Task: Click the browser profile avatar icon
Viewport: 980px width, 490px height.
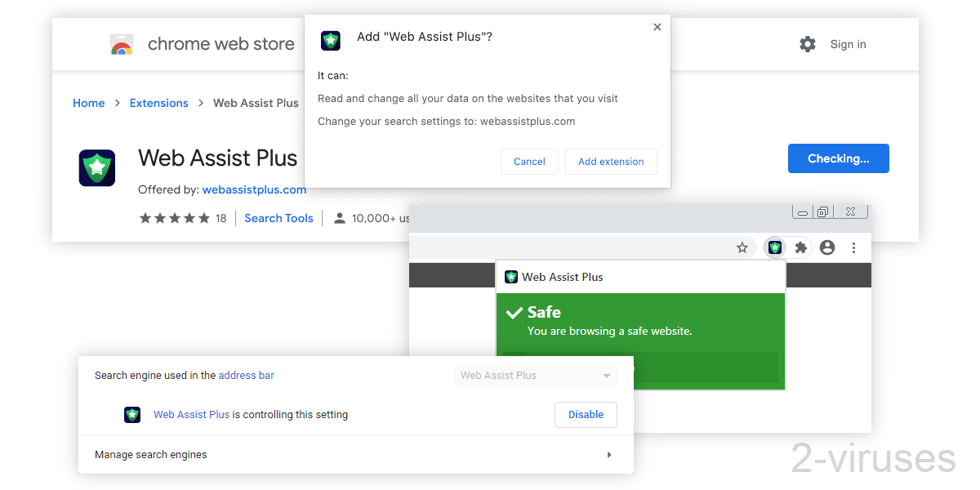Action: click(x=827, y=247)
